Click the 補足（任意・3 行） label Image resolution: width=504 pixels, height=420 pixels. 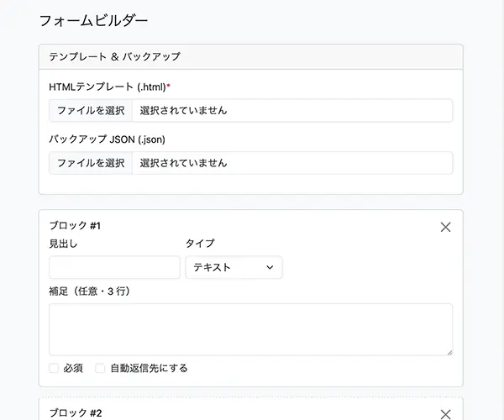[x=90, y=291]
